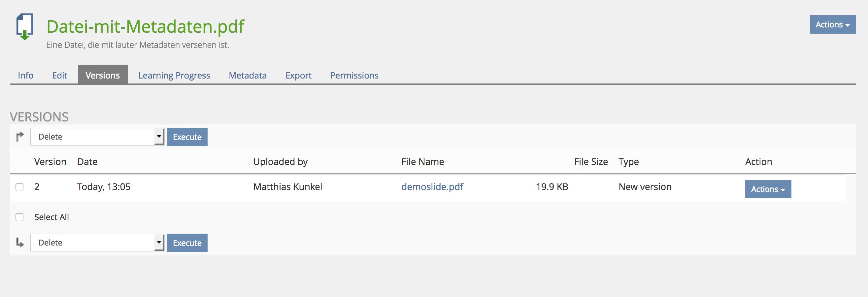
Task: Click the bottom arrow icon beside Delete dropdown
Action: click(20, 243)
